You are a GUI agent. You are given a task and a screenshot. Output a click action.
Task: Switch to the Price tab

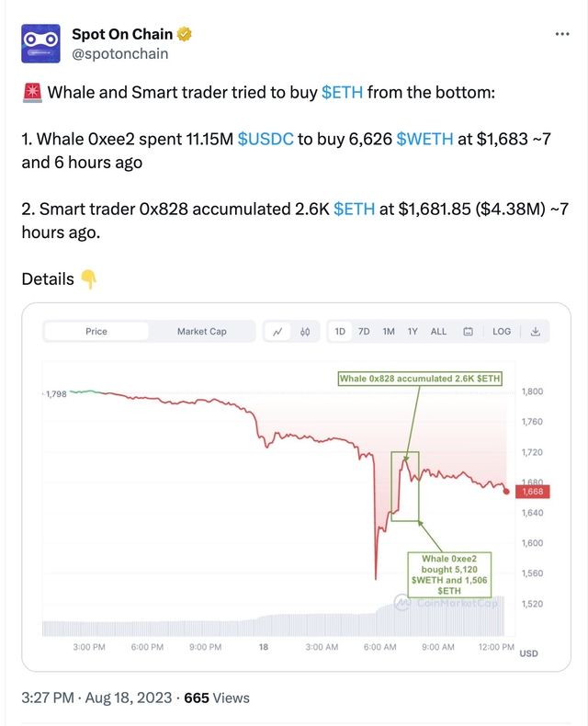pyautogui.click(x=96, y=332)
